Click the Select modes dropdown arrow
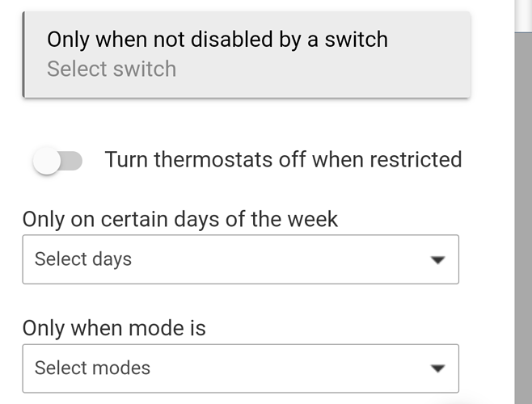 tap(437, 368)
